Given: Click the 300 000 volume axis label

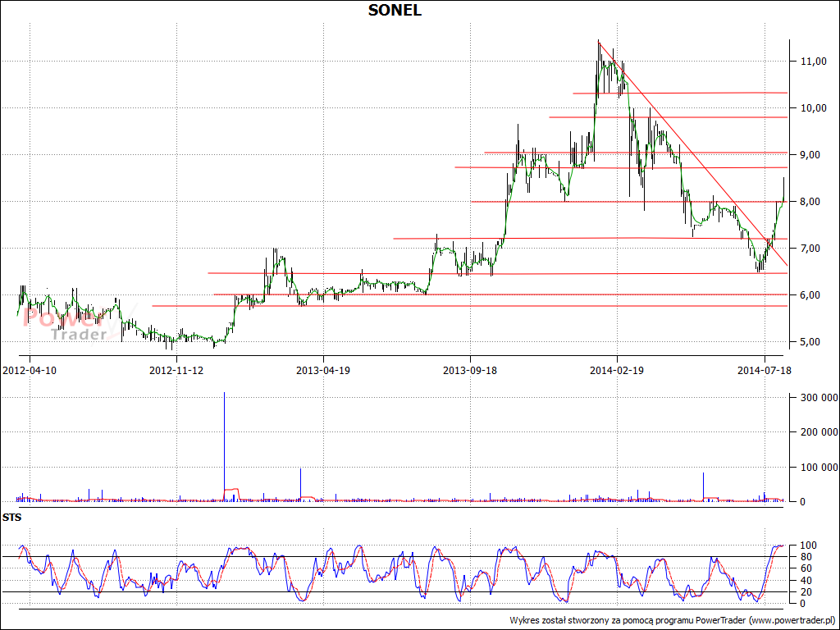Looking at the screenshot, I should tap(819, 397).
